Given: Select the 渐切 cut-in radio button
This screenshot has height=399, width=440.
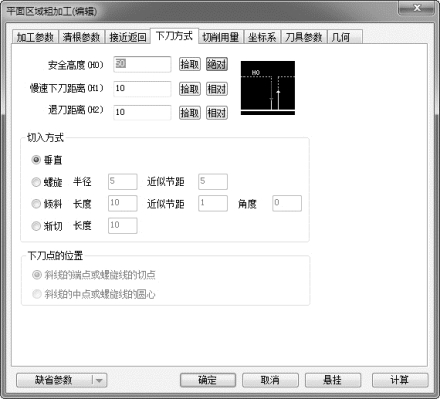Looking at the screenshot, I should coord(36,226).
